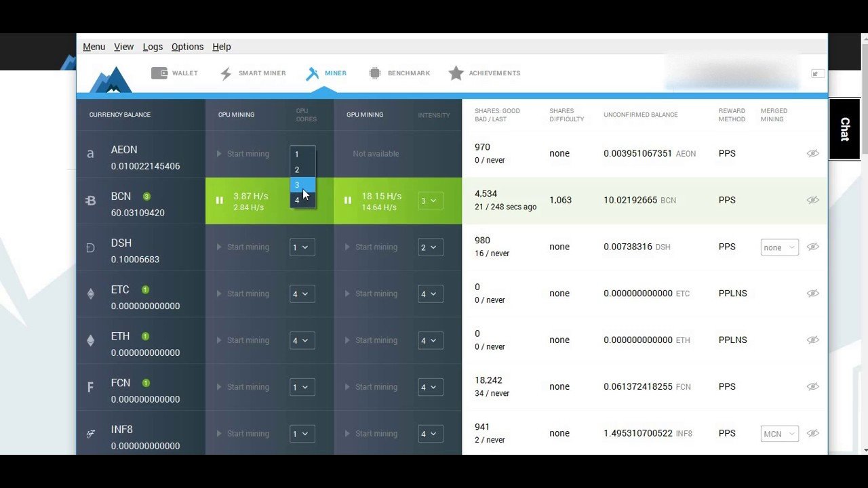Switch to the Wallet tab
Screen dimensions: 868x488
point(175,73)
